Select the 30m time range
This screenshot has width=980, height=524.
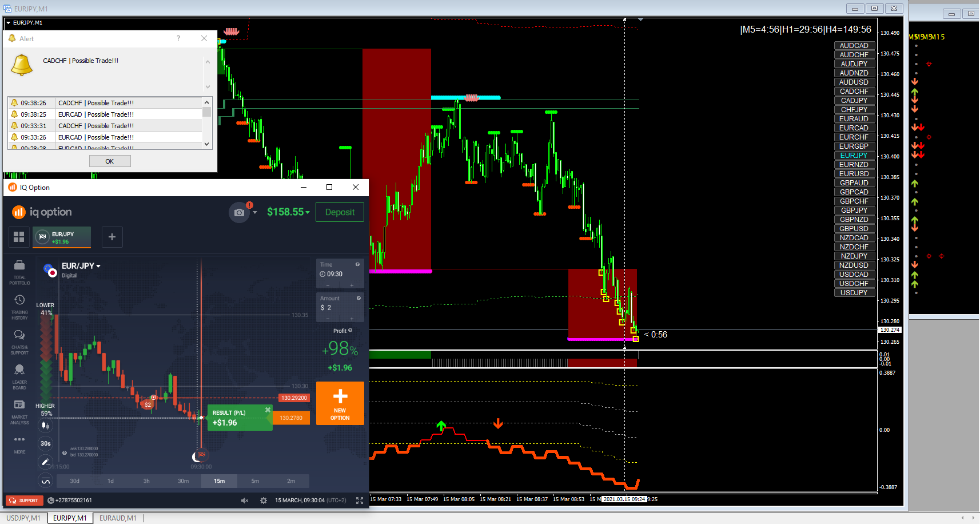(183, 481)
